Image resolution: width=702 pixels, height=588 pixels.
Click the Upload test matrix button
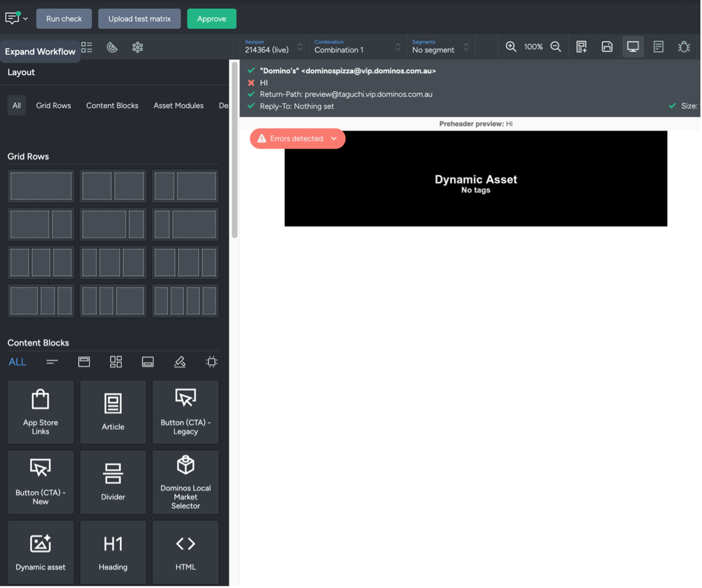pyautogui.click(x=139, y=19)
